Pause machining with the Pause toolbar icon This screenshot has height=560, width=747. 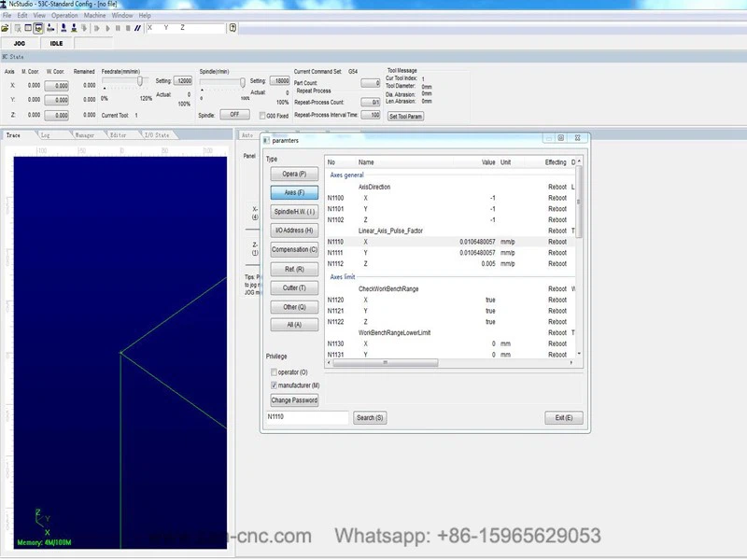click(x=118, y=28)
